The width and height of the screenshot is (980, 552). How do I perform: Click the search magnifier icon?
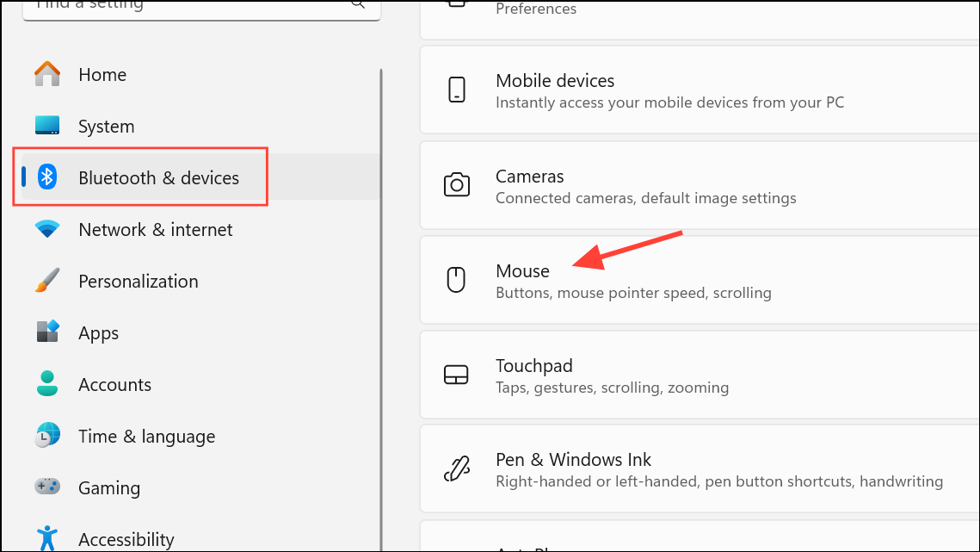pyautogui.click(x=357, y=5)
